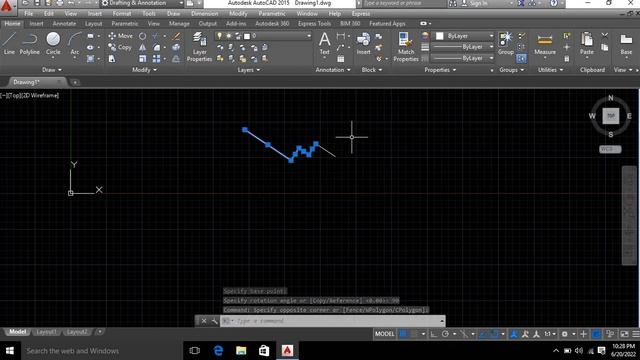Image resolution: width=640 pixels, height=360 pixels.
Task: Switch to the Layout1 tab
Action: click(46, 332)
